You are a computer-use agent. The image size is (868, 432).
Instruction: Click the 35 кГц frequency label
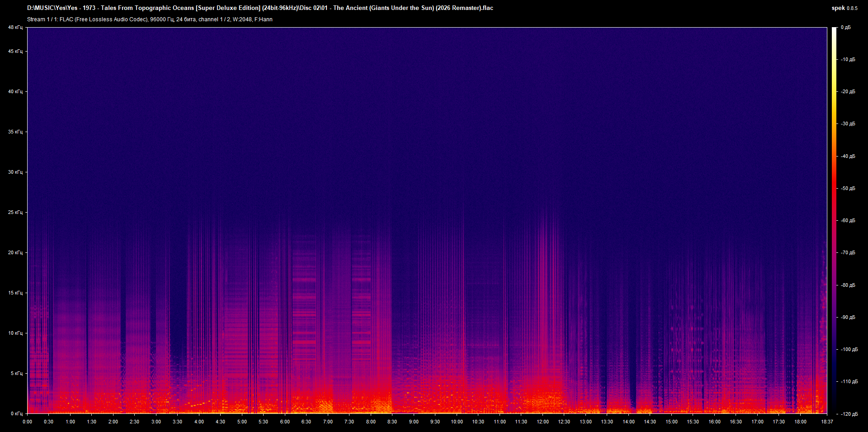click(x=15, y=132)
